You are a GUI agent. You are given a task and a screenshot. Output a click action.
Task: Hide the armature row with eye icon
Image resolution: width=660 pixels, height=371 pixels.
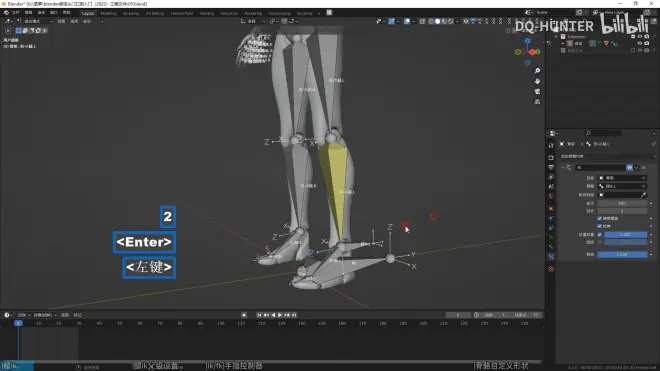point(640,43)
